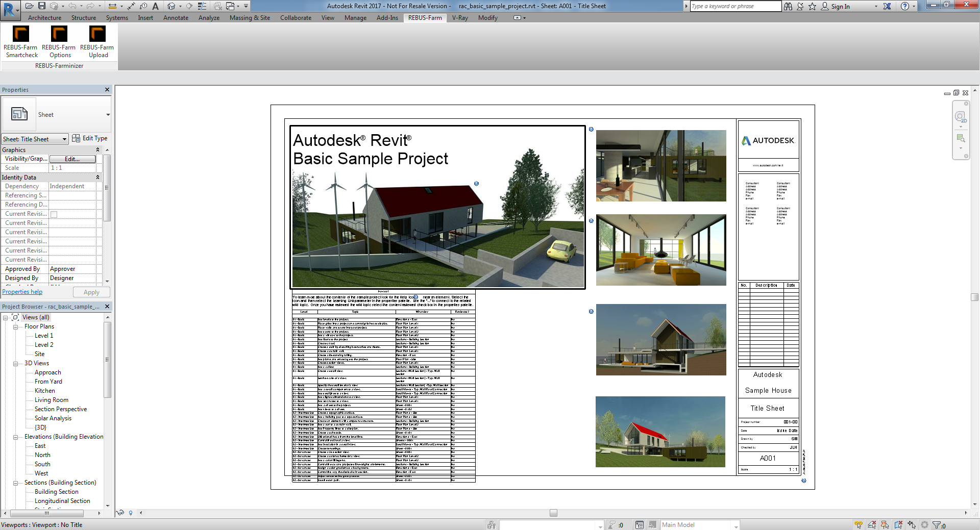Collapse the Identity Data section
The height and width of the screenshot is (530, 980).
tap(98, 177)
